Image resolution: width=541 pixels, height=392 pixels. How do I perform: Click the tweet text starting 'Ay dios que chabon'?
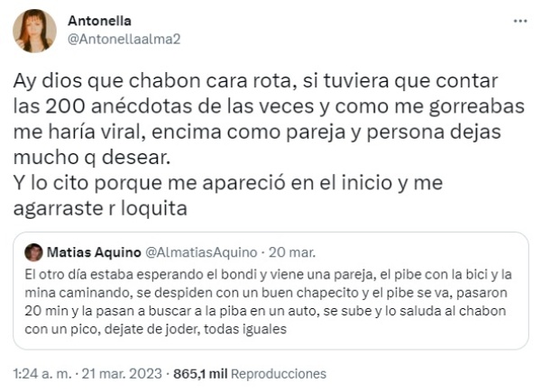click(243, 80)
